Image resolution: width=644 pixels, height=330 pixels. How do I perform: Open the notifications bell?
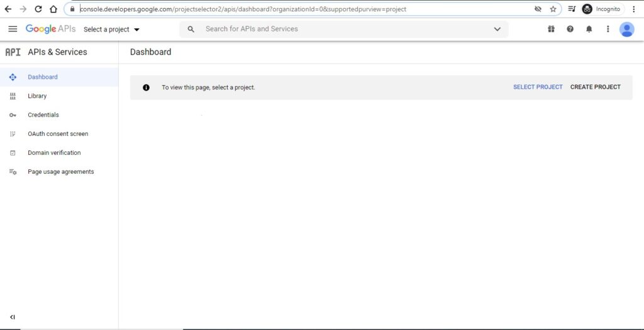tap(589, 29)
